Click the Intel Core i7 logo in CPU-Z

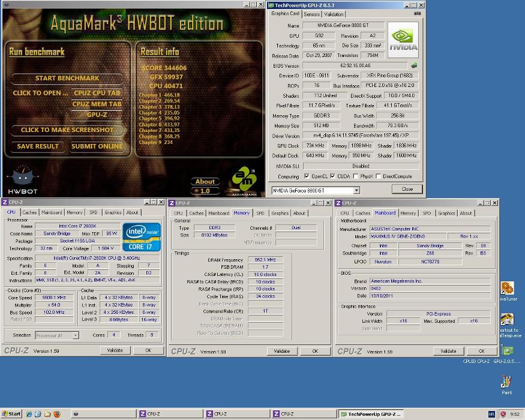point(142,237)
